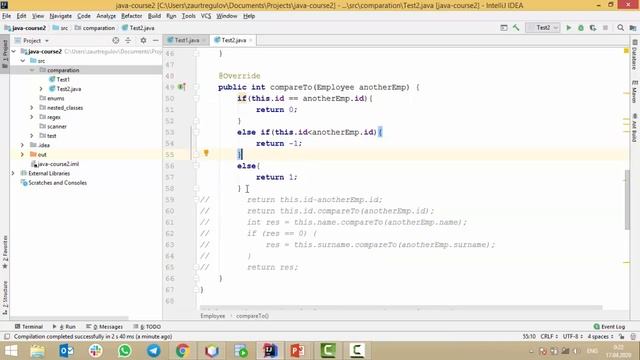
Task: Expand External Libraries node
Action: point(13,173)
